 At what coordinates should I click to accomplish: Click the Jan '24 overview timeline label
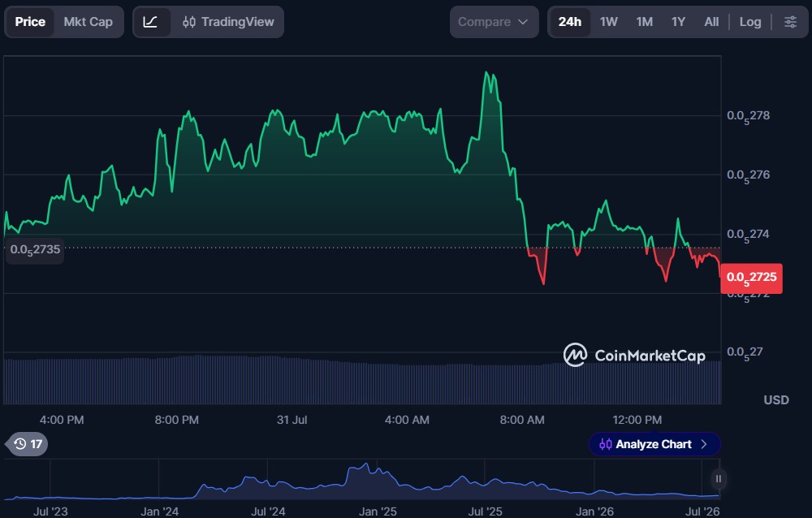point(159,512)
